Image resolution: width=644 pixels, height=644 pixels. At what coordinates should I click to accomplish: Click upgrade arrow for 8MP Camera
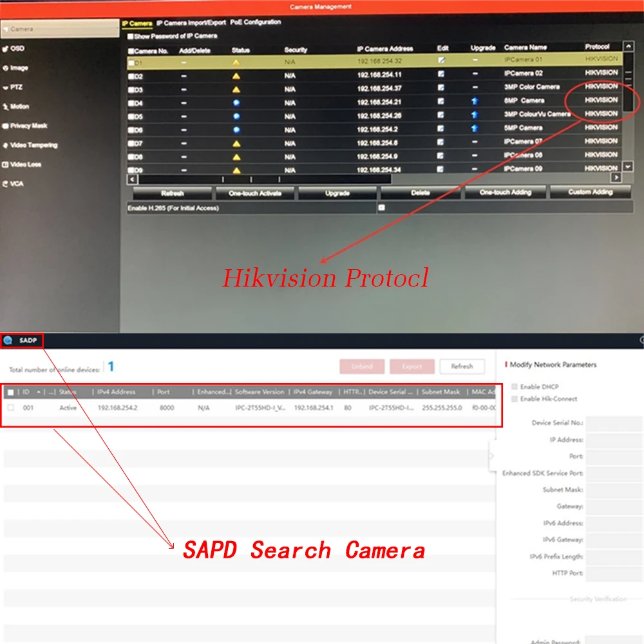click(475, 101)
